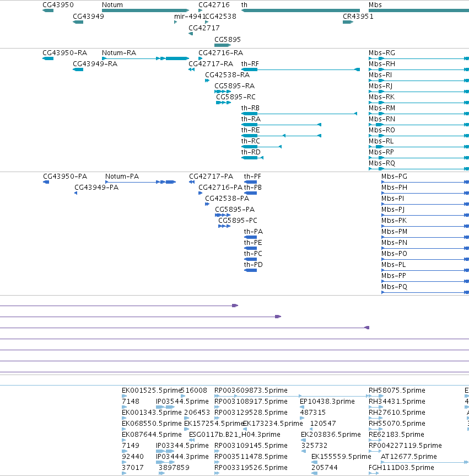Select the CG5895-RC transcript label
Image resolution: width=469 pixels, height=476 pixels.
tap(236, 97)
